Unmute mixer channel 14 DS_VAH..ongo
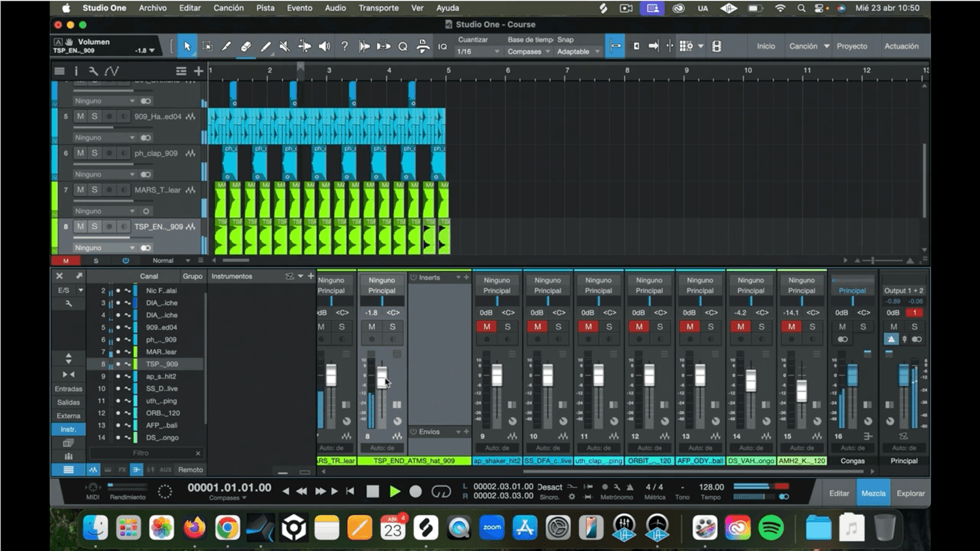The height and width of the screenshot is (551, 980). 740,327
